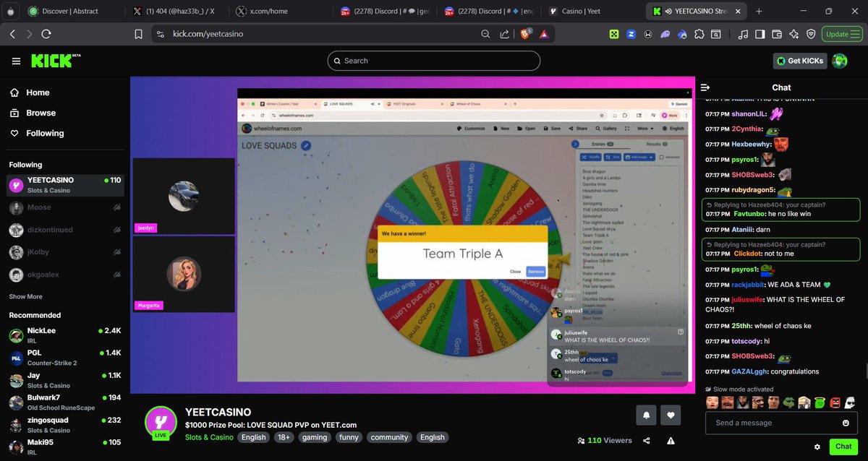
Task: Click the funny tag
Action: pyautogui.click(x=349, y=437)
